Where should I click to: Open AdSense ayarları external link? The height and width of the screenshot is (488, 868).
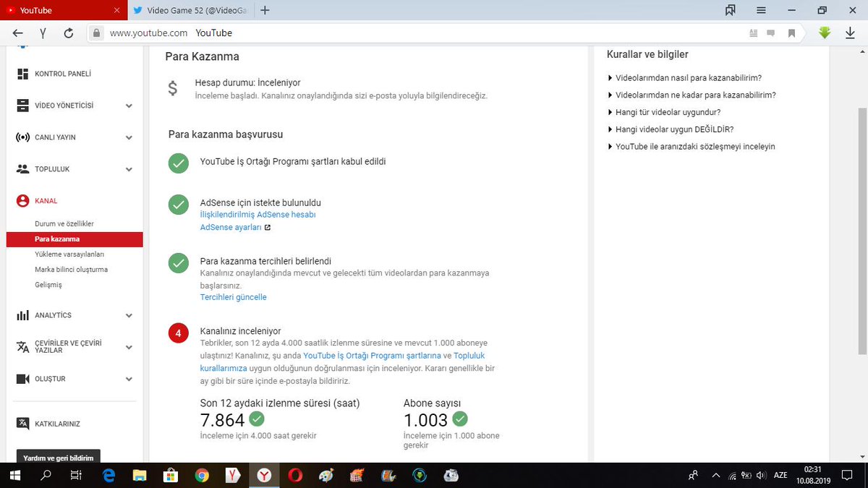pos(235,227)
